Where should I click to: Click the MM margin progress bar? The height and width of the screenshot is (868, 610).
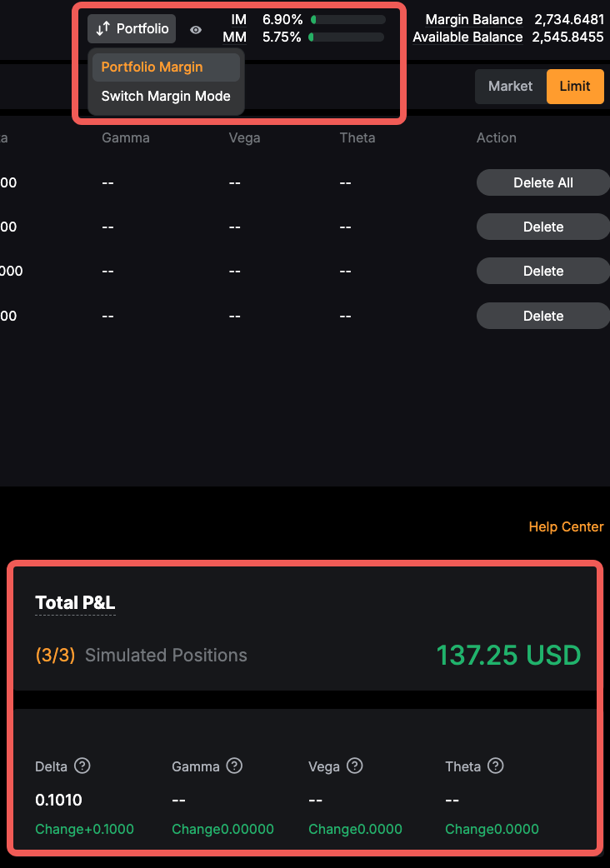pyautogui.click(x=346, y=37)
